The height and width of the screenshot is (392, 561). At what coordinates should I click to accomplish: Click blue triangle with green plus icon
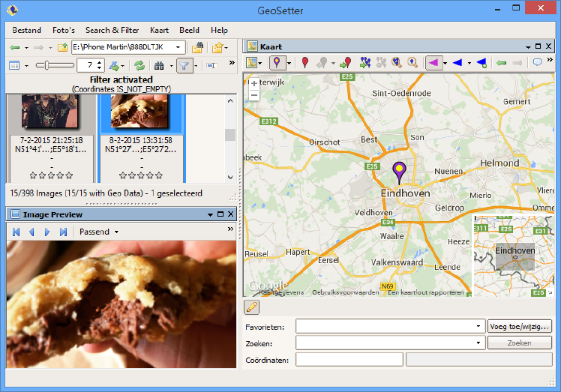click(x=481, y=63)
